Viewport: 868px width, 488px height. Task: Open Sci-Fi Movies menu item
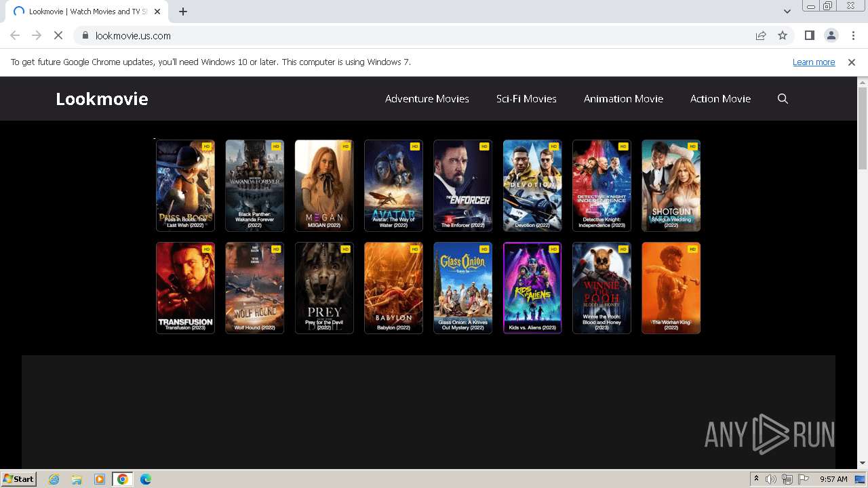click(x=526, y=99)
